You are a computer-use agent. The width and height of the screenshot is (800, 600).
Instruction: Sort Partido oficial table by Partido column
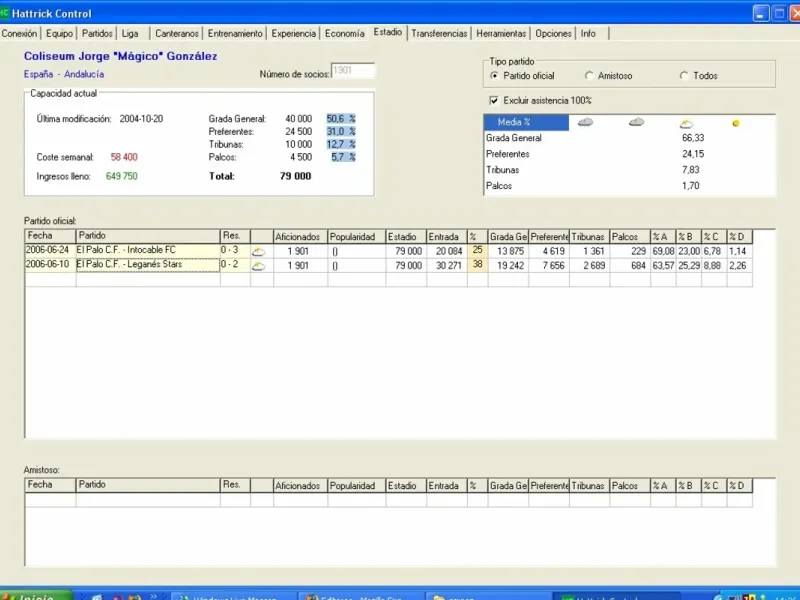pyautogui.click(x=148, y=236)
